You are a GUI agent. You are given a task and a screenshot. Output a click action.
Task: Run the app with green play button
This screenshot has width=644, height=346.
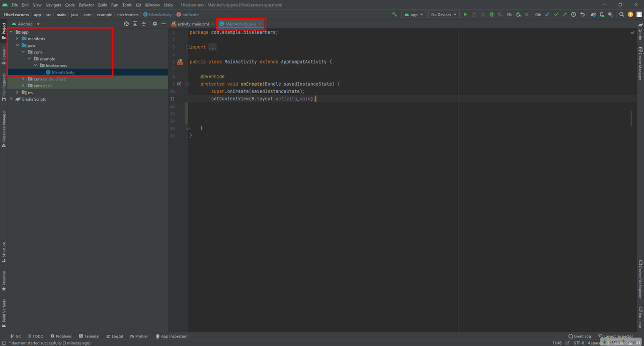[x=465, y=15]
